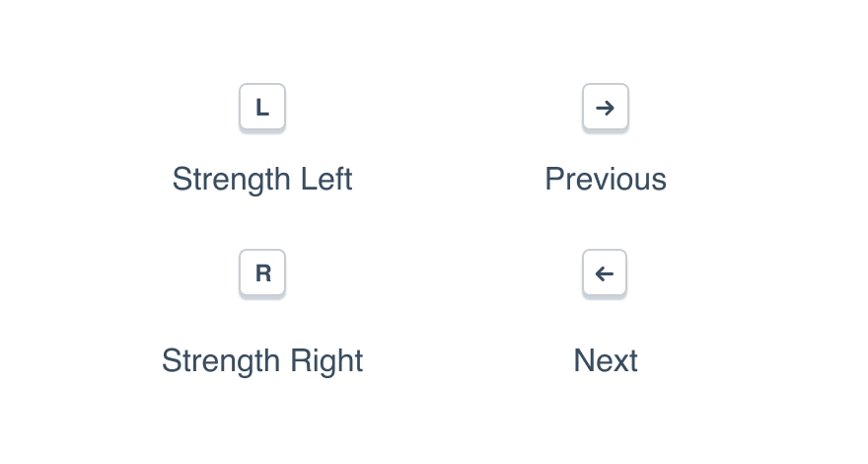This screenshot has height=464, width=868.
Task: Click the letter R inside the key
Action: coord(262,273)
